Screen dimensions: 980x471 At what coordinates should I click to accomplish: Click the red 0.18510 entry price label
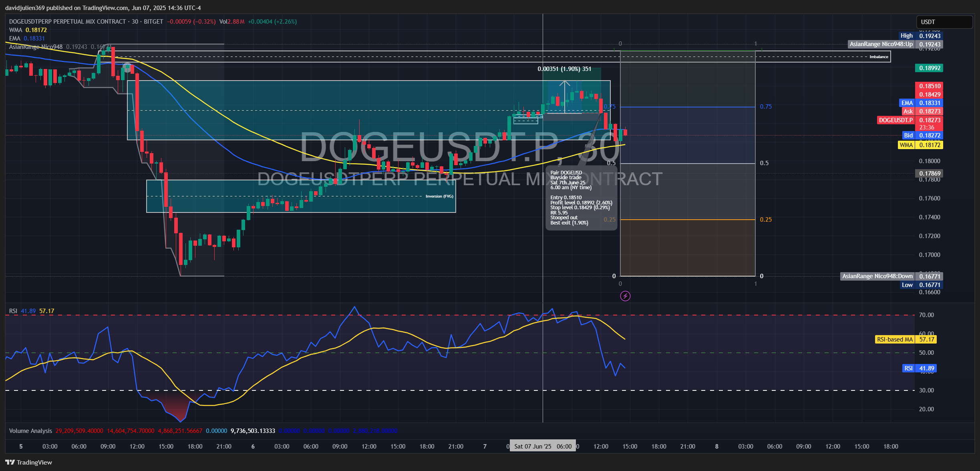coord(929,86)
